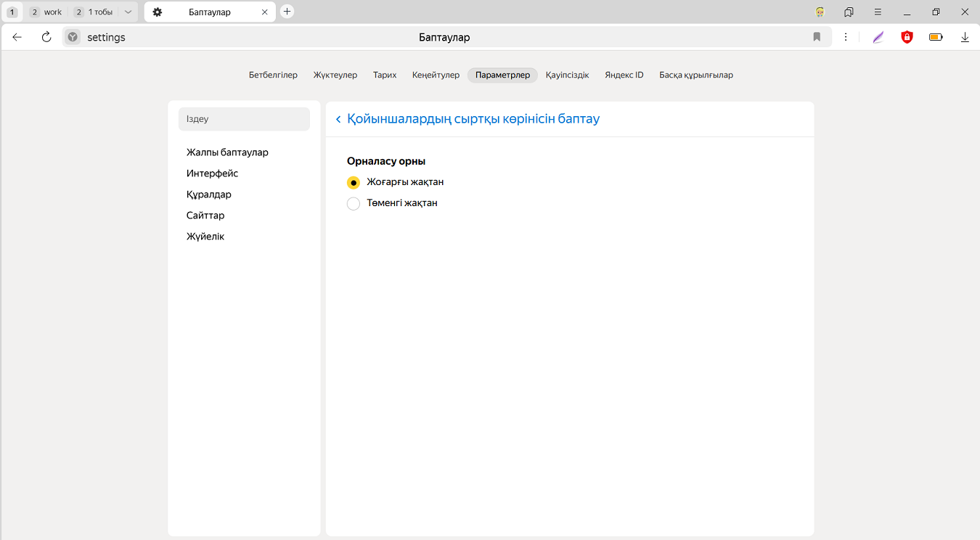Open the three-dot page menu icon
Screen dimensions: 980x540
pos(846,37)
